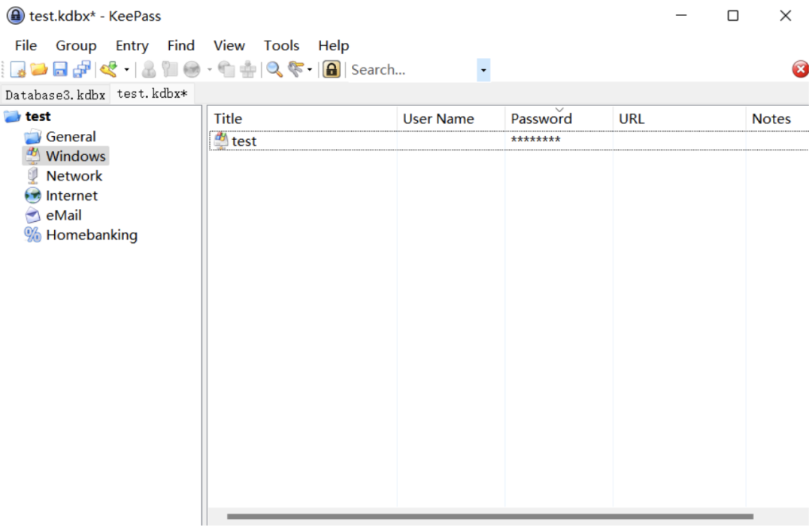The height and width of the screenshot is (528, 812).
Task: Click the Open URL globe icon
Action: pos(192,69)
